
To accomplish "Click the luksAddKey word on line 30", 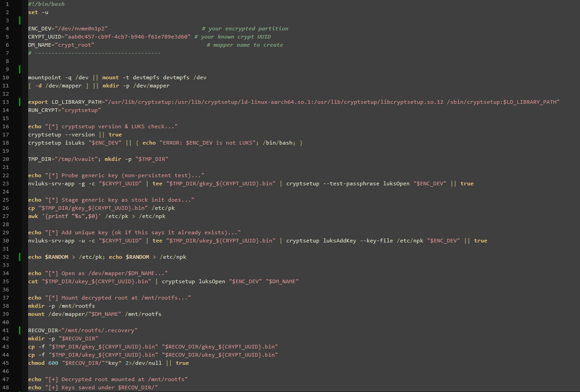I will tap(339, 241).
